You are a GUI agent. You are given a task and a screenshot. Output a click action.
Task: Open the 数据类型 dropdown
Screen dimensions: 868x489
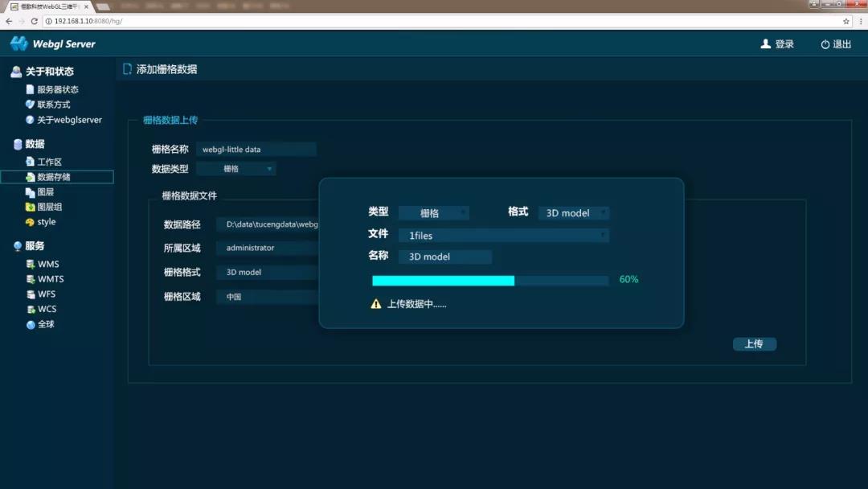[236, 169]
